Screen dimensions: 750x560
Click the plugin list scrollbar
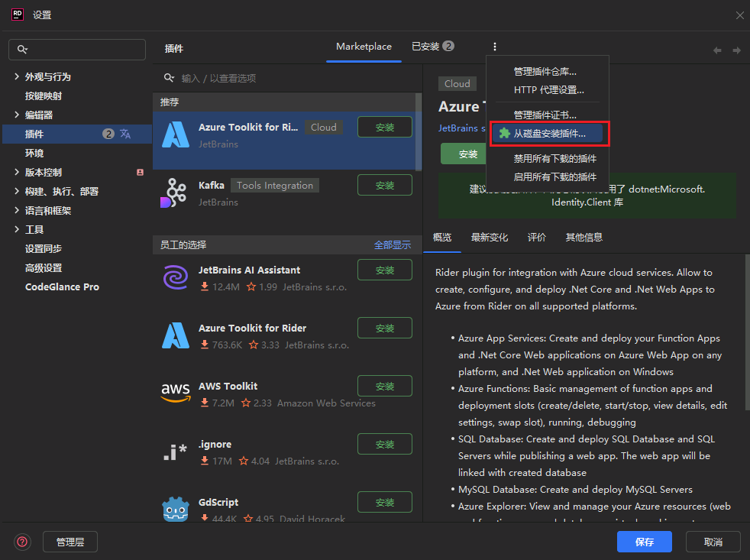pos(418,130)
